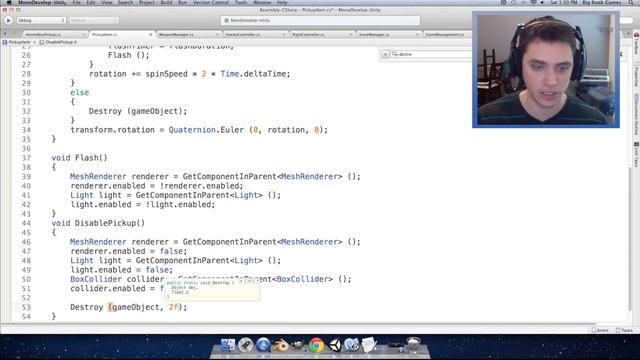Click the find-in-file search field

pyautogui.click(x=432, y=54)
